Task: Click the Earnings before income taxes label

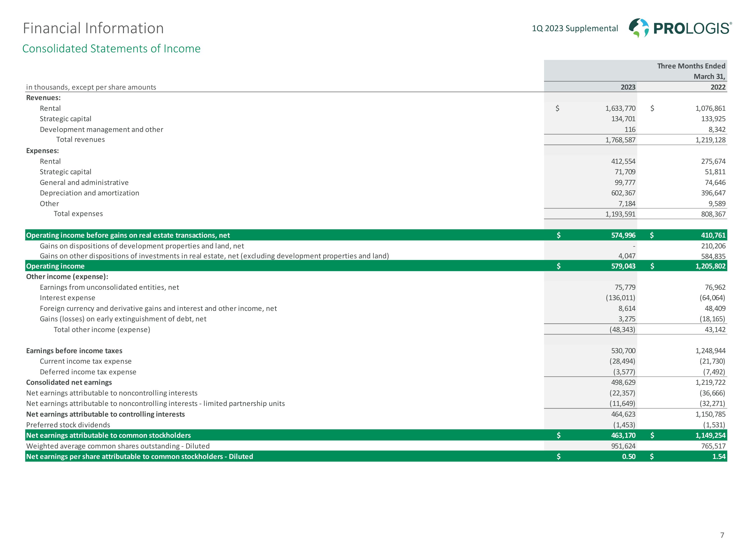Action: tap(74, 351)
